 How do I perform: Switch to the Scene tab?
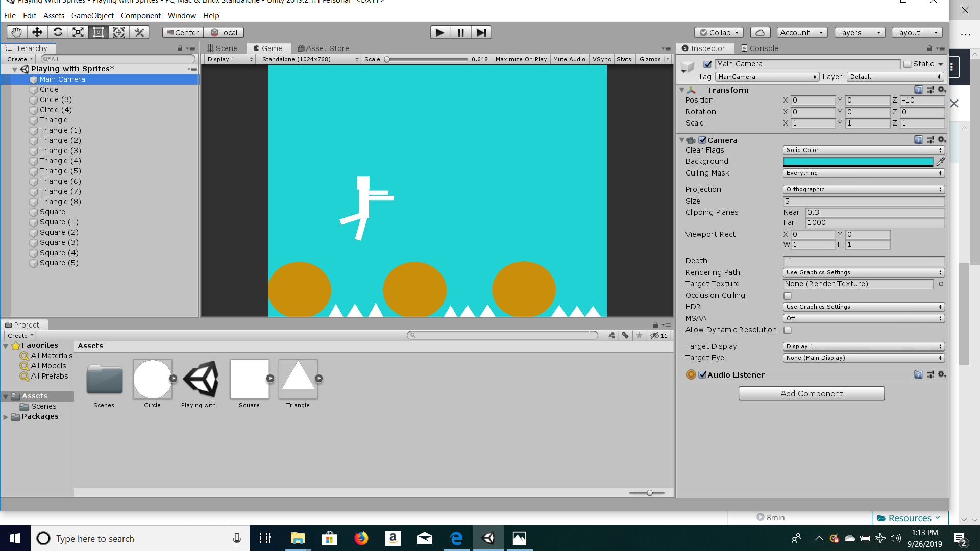pos(223,48)
